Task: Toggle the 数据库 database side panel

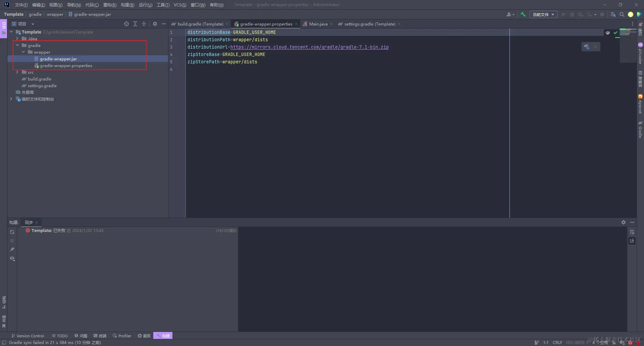Action: pyautogui.click(x=640, y=79)
